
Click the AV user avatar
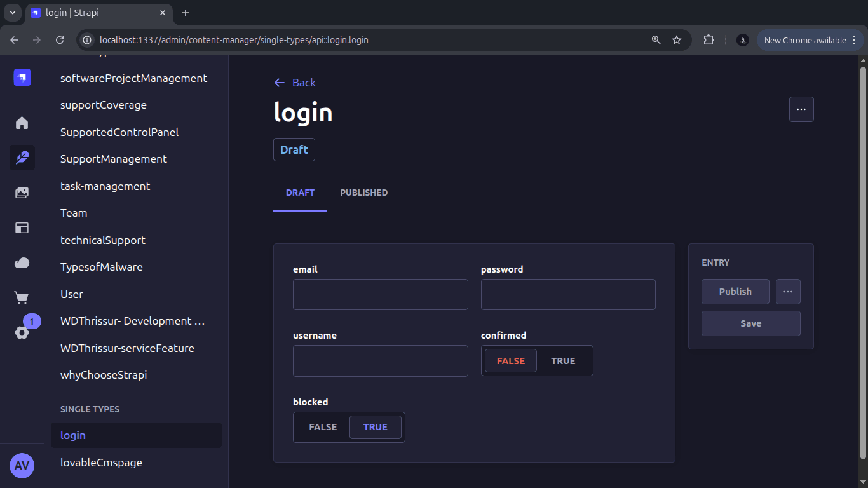point(22,466)
